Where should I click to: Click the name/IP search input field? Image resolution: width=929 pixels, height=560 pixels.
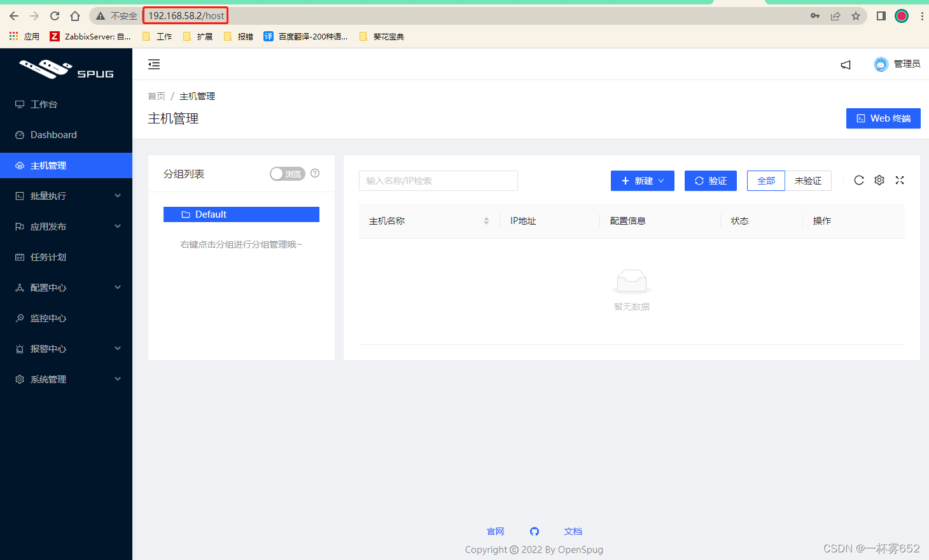click(438, 181)
